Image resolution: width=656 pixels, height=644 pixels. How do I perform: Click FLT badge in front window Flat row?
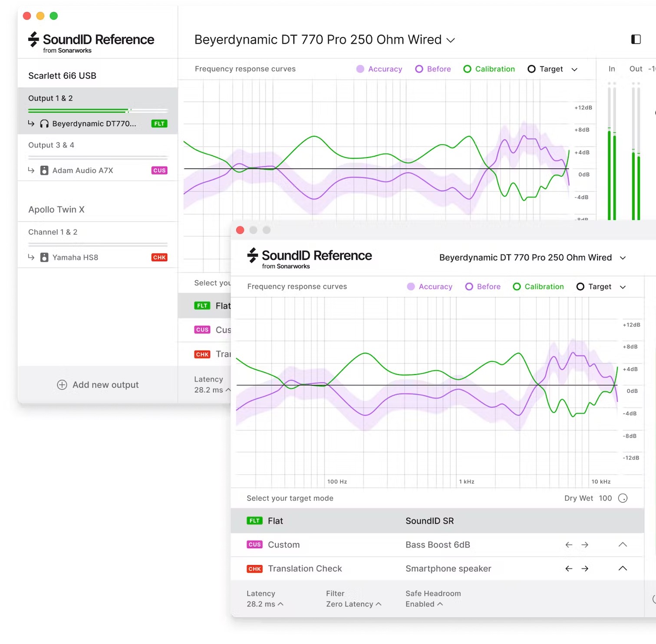[254, 521]
